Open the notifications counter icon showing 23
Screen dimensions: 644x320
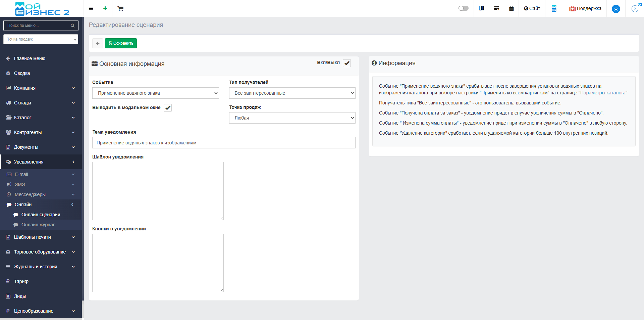(635, 8)
